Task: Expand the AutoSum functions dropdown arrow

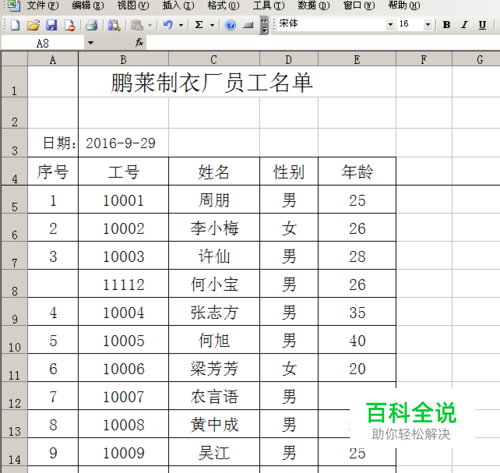Action: pos(212,25)
